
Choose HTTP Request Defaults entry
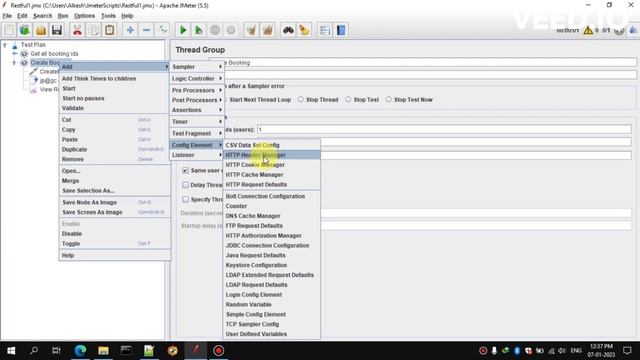(x=271, y=184)
